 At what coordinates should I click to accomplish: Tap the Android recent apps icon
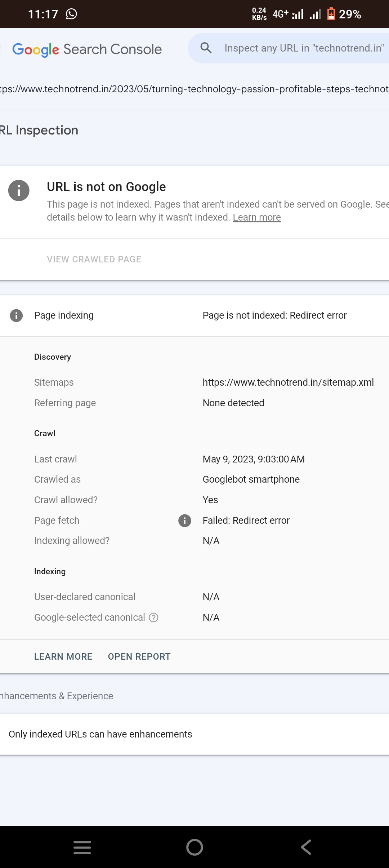pos(82,847)
